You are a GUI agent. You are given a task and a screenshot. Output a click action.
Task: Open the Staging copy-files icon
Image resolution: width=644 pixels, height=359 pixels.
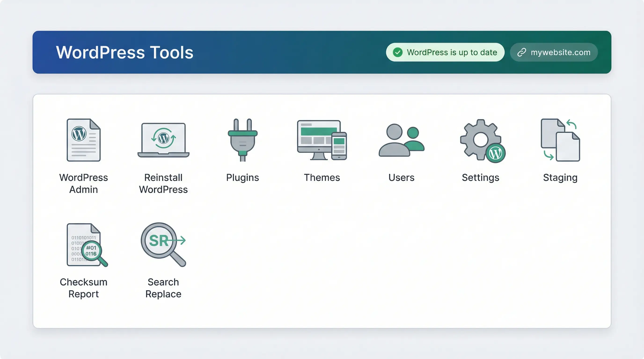(560, 140)
